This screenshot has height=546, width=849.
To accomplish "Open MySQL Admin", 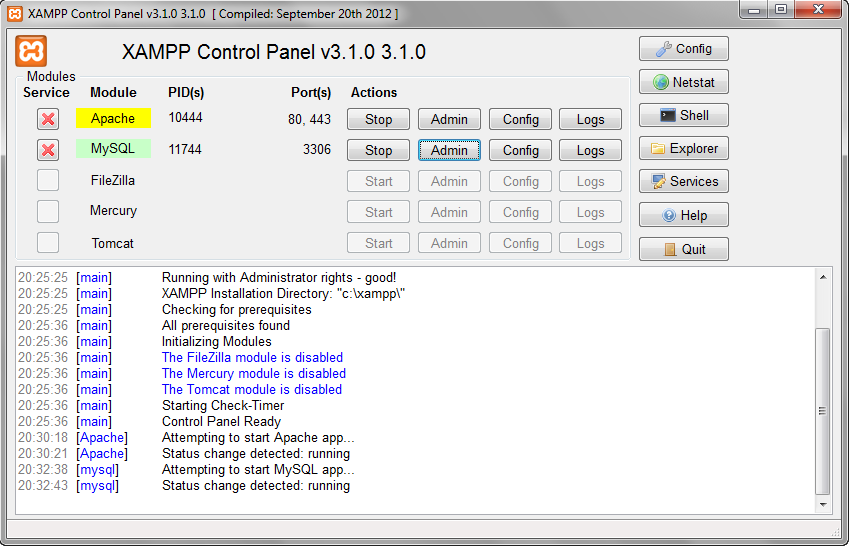I will (449, 150).
